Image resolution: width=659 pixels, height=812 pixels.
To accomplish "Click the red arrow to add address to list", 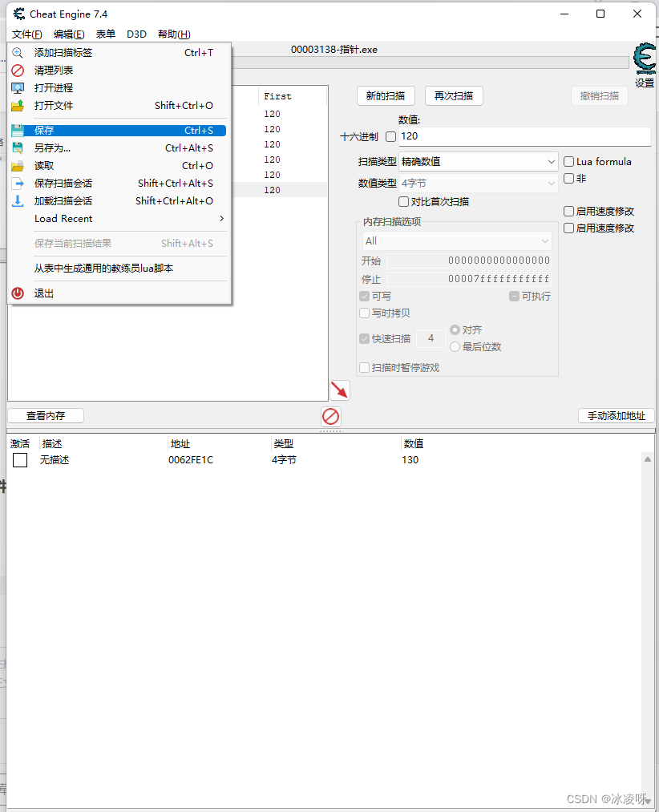I will [x=340, y=390].
